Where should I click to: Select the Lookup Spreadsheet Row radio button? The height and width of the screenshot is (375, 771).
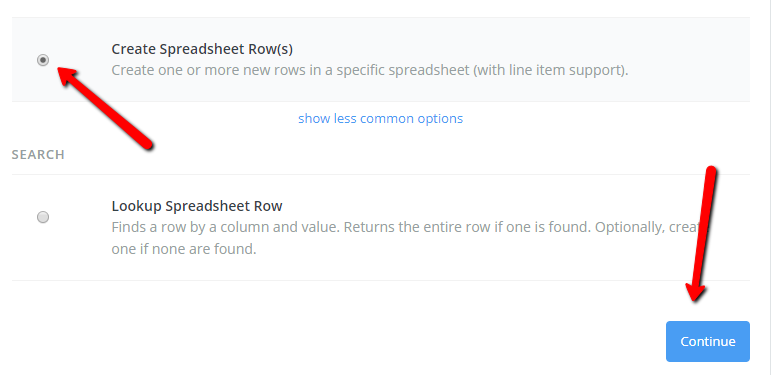point(43,217)
